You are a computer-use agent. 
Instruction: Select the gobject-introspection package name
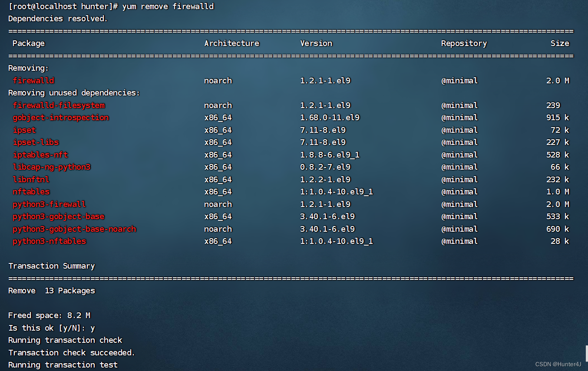click(x=61, y=117)
